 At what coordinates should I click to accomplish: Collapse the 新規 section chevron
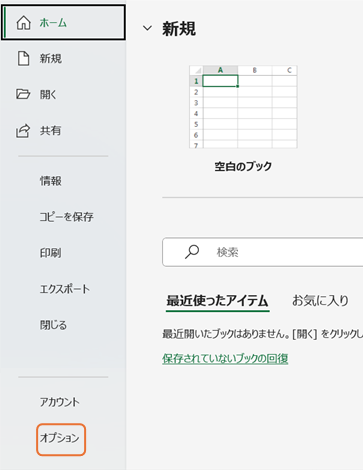tap(147, 28)
